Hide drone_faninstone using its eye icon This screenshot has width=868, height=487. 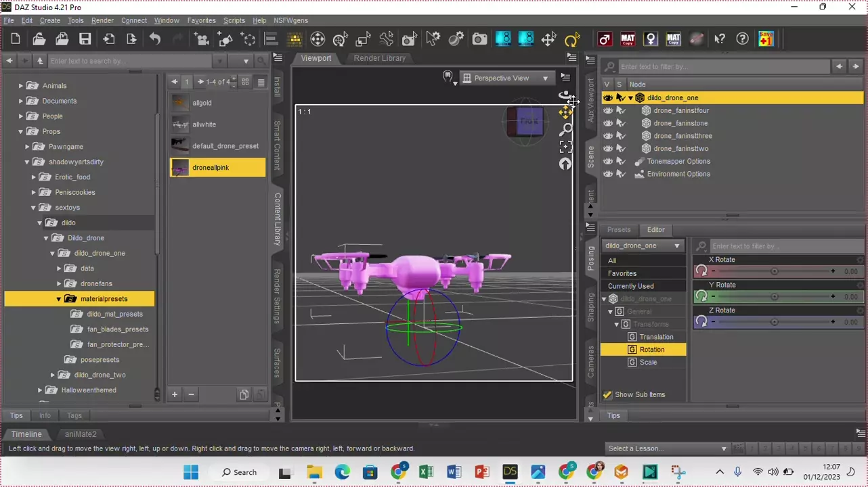[607, 123]
